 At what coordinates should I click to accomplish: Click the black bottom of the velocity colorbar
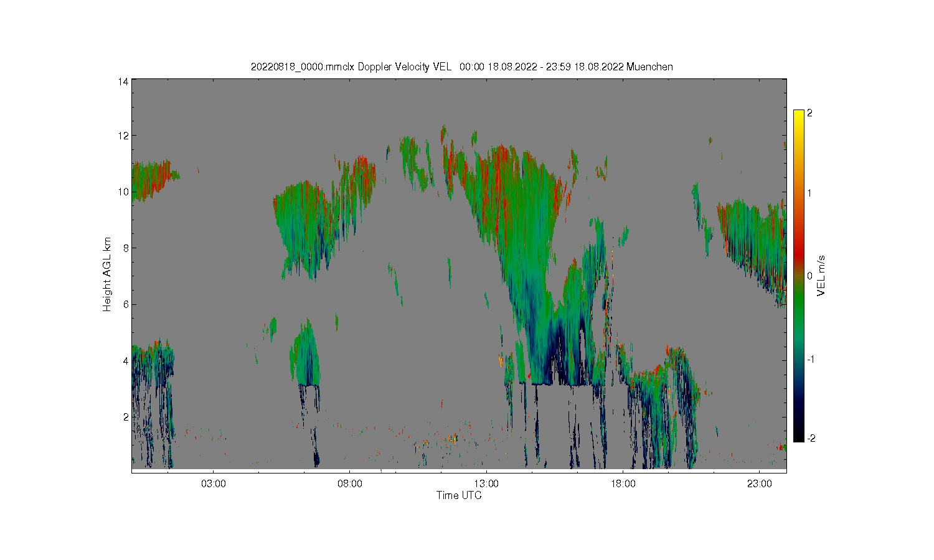799,437
